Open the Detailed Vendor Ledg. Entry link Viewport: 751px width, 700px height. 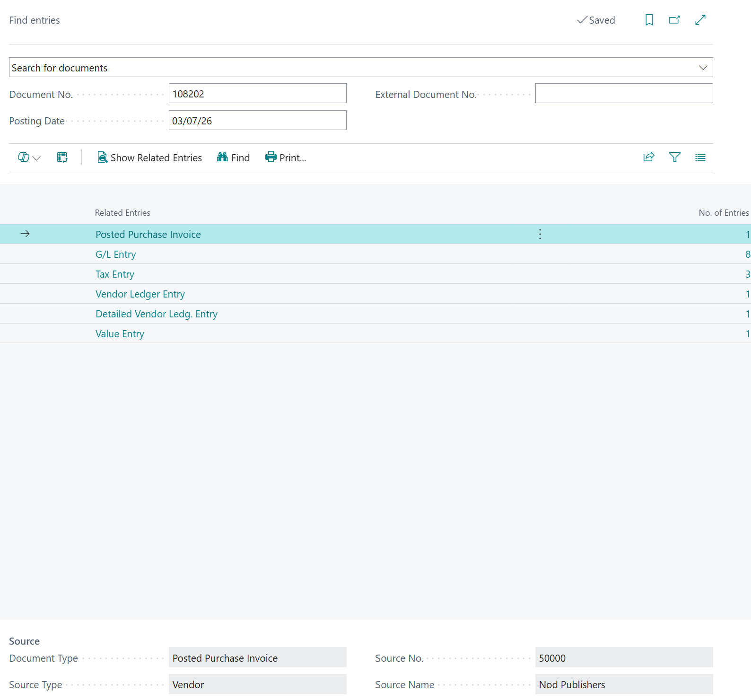(157, 314)
